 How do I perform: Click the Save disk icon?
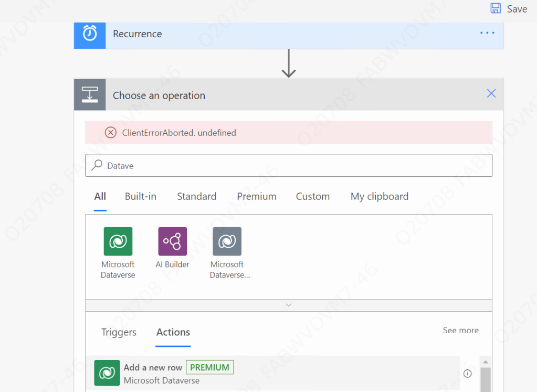pos(496,8)
